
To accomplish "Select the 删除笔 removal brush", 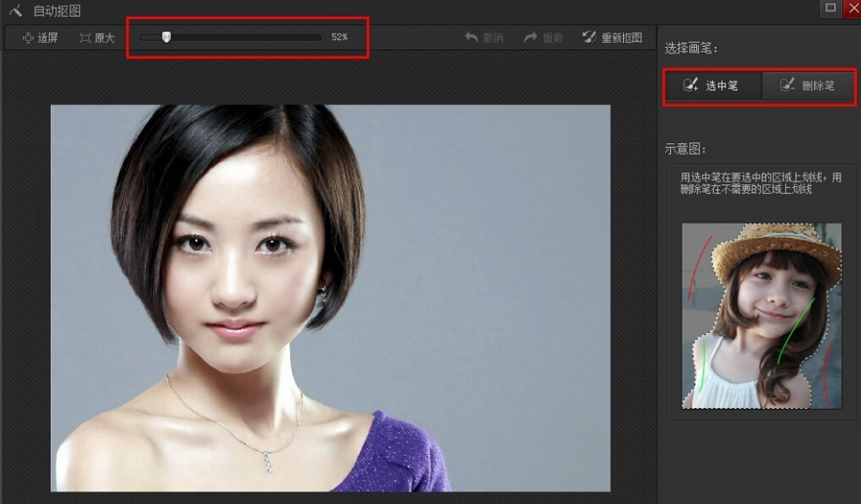I will click(808, 85).
